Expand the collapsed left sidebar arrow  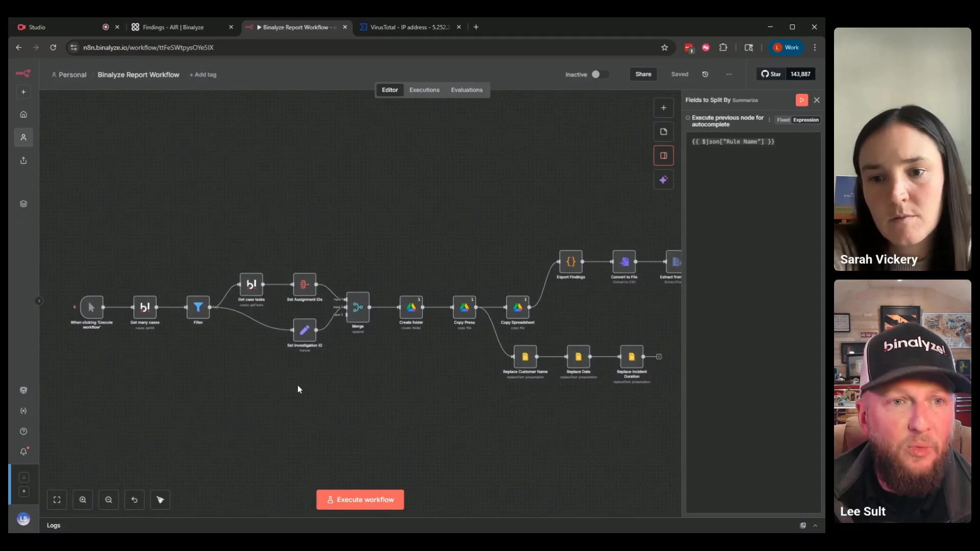pos(39,301)
